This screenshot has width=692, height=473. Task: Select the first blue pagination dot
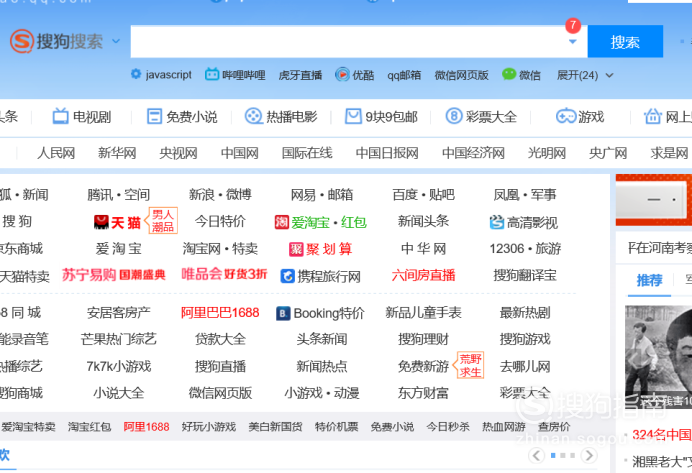tap(553, 455)
